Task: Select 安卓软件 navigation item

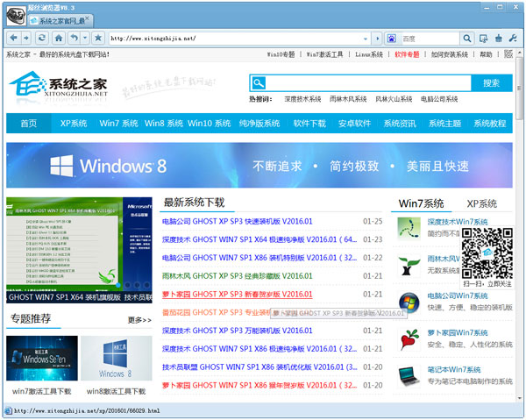Action: [x=354, y=124]
